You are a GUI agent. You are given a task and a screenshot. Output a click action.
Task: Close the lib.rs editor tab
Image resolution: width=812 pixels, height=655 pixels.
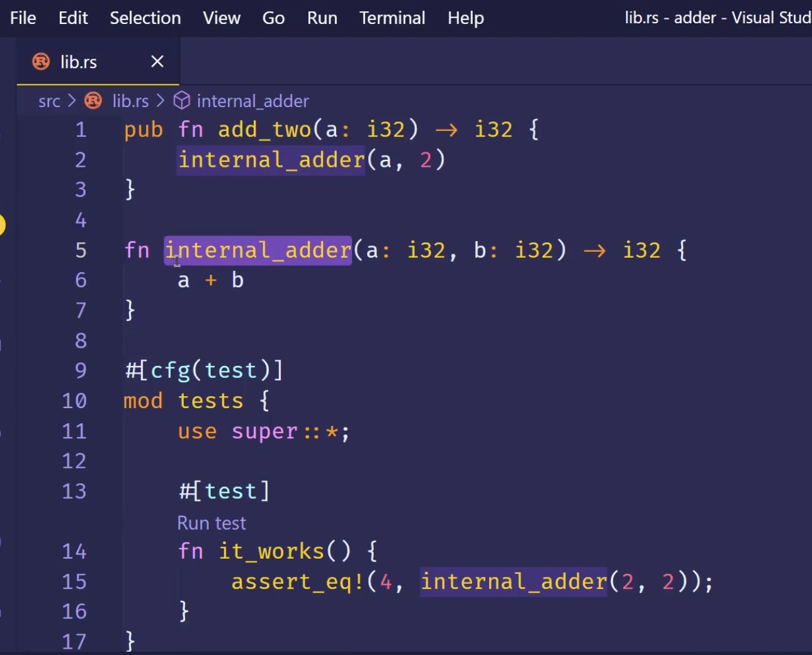157,62
